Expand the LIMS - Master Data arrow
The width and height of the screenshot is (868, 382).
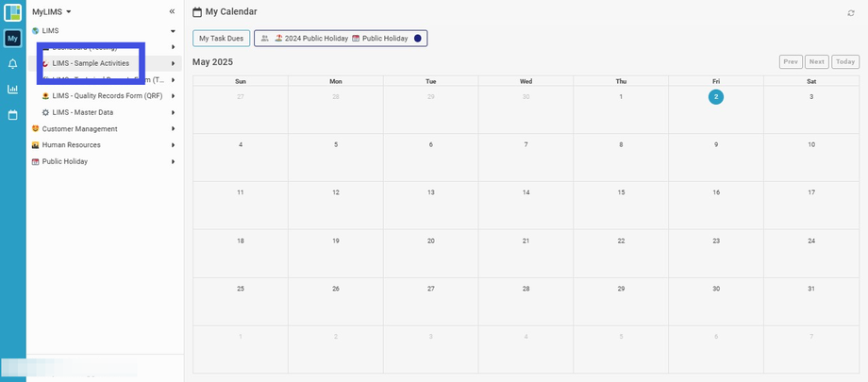tap(174, 112)
